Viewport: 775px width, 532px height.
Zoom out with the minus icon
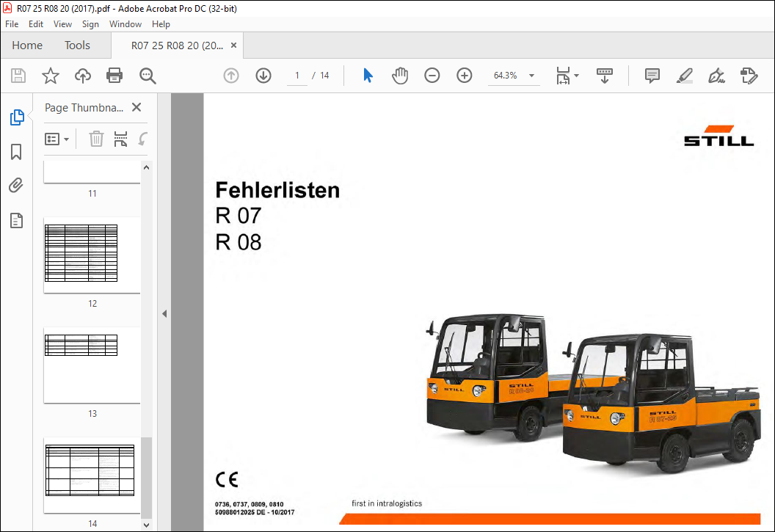pyautogui.click(x=432, y=76)
